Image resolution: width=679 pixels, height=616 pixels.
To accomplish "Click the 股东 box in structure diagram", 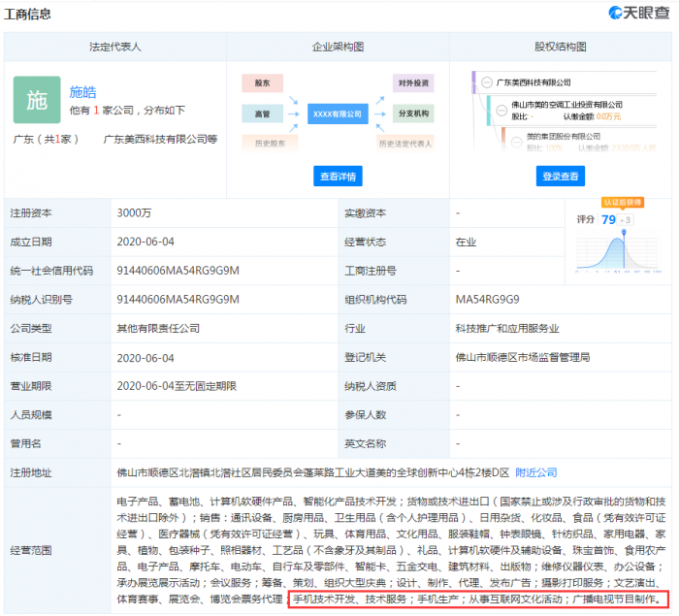I will pyautogui.click(x=262, y=84).
